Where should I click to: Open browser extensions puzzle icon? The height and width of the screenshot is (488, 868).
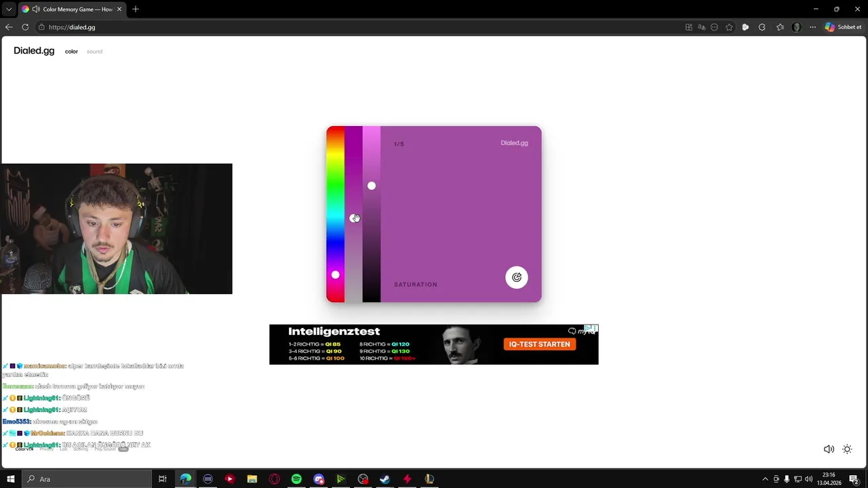click(762, 27)
